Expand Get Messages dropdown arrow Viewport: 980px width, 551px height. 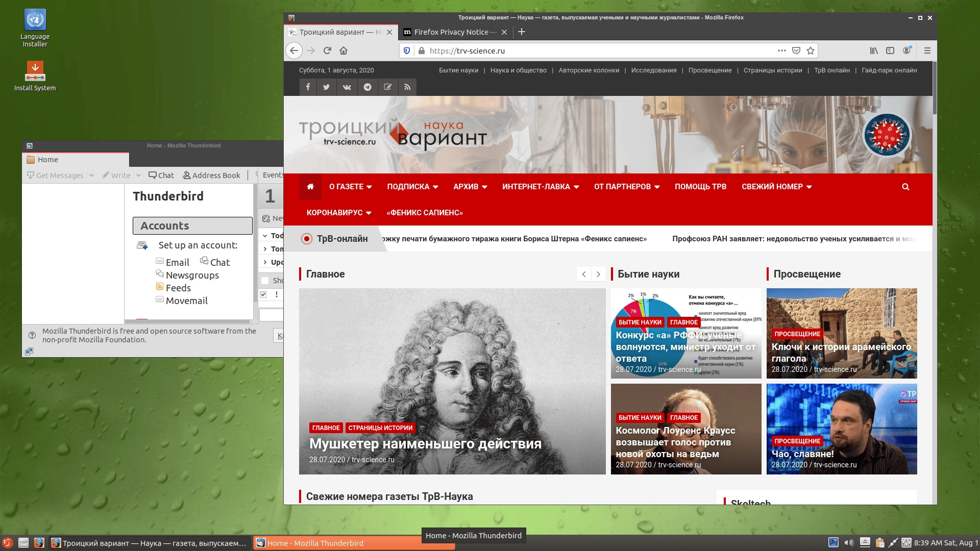pyautogui.click(x=91, y=175)
